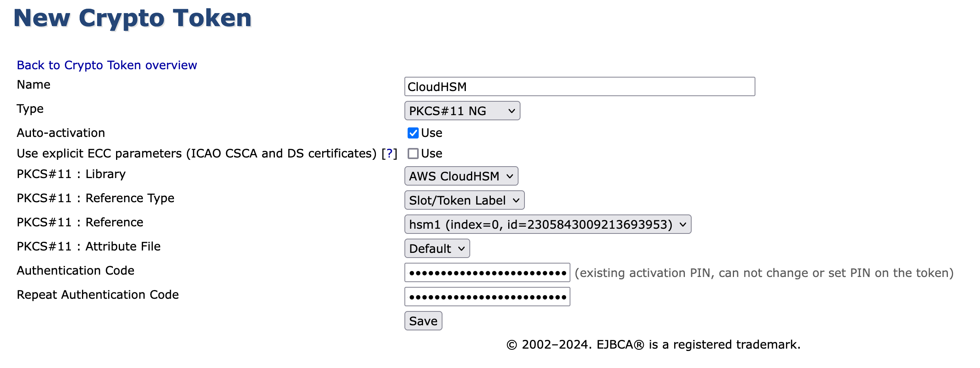Open the Reference Type Slot/Token Label dropdown
Screen dimensions: 980x368
tap(464, 200)
